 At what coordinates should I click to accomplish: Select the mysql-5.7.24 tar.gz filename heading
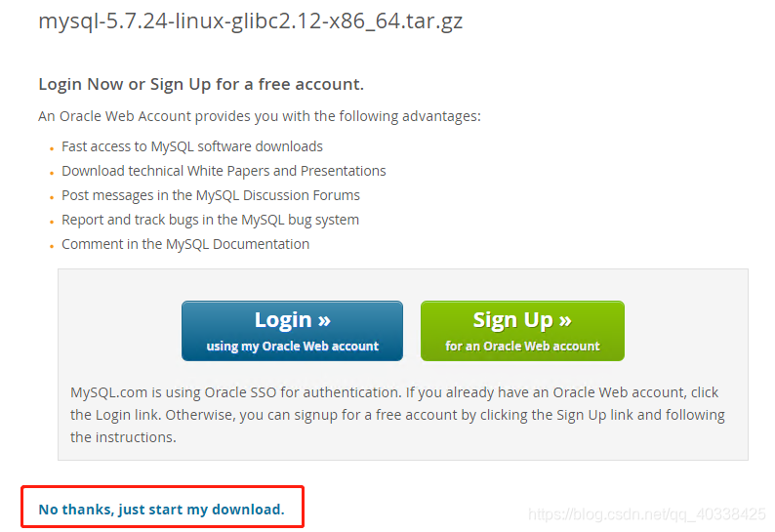251,21
